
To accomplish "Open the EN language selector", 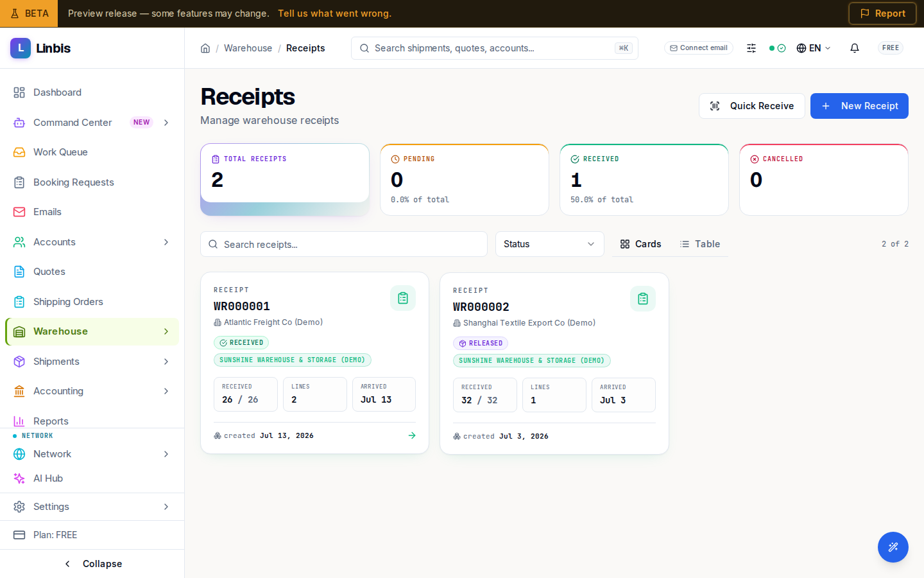I will pyautogui.click(x=814, y=48).
